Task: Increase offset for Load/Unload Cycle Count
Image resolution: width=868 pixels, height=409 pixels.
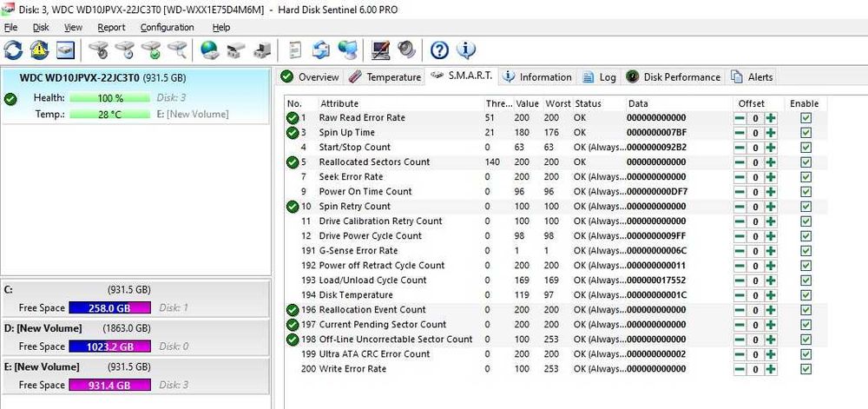Action: pyautogui.click(x=771, y=280)
